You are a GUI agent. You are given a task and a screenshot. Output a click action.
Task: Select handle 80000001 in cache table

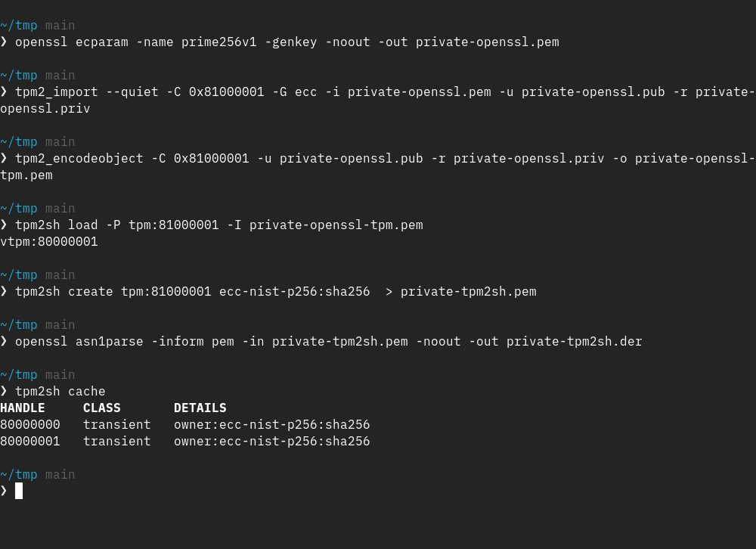[x=30, y=441]
